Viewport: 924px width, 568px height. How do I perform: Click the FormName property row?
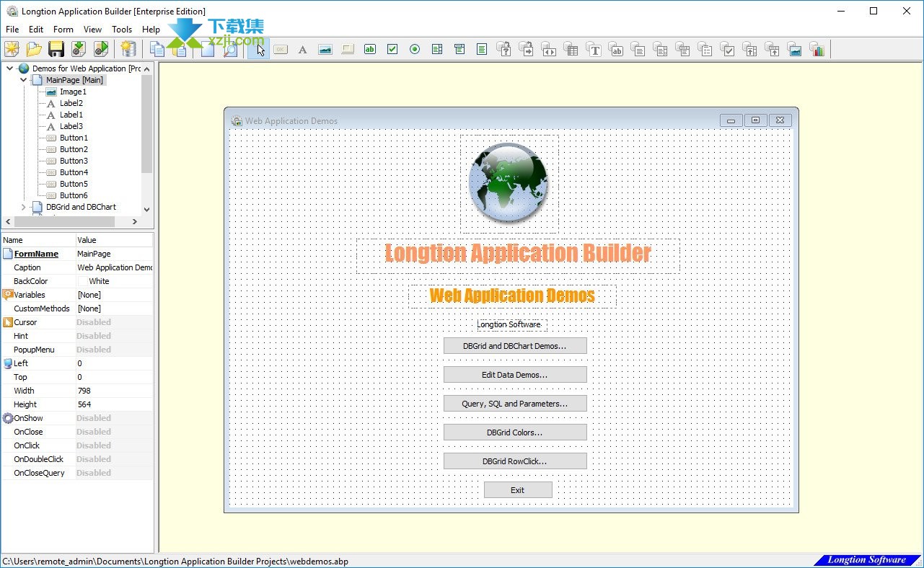tap(77, 254)
